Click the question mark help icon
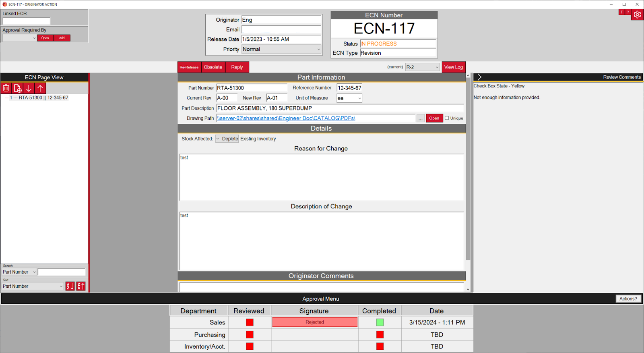The width and height of the screenshot is (644, 353). click(627, 12)
